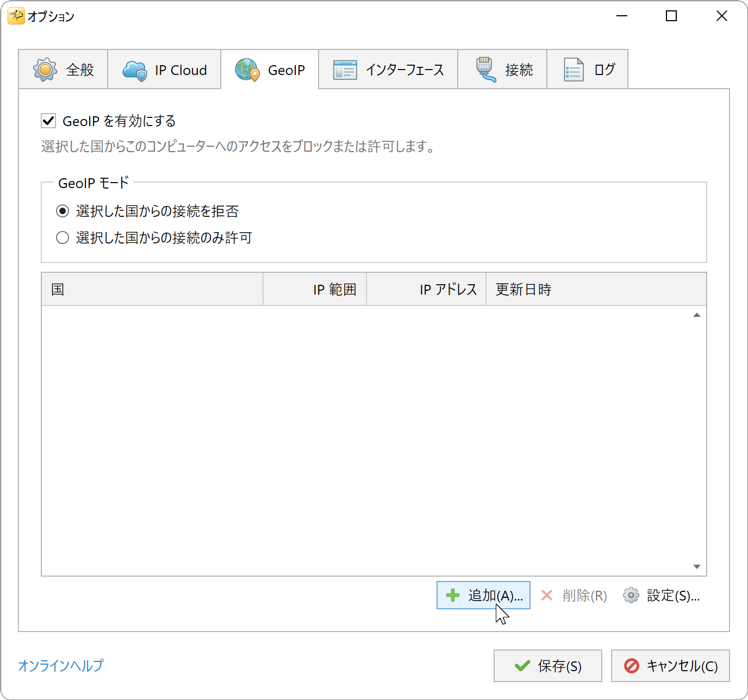Viewport: 748px width, 700px height.
Task: Toggle the GeoIP を有効にする checkbox
Action: coord(48,121)
